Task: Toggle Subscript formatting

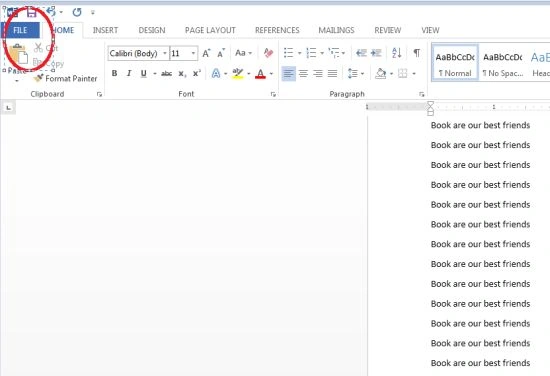Action: (181, 73)
